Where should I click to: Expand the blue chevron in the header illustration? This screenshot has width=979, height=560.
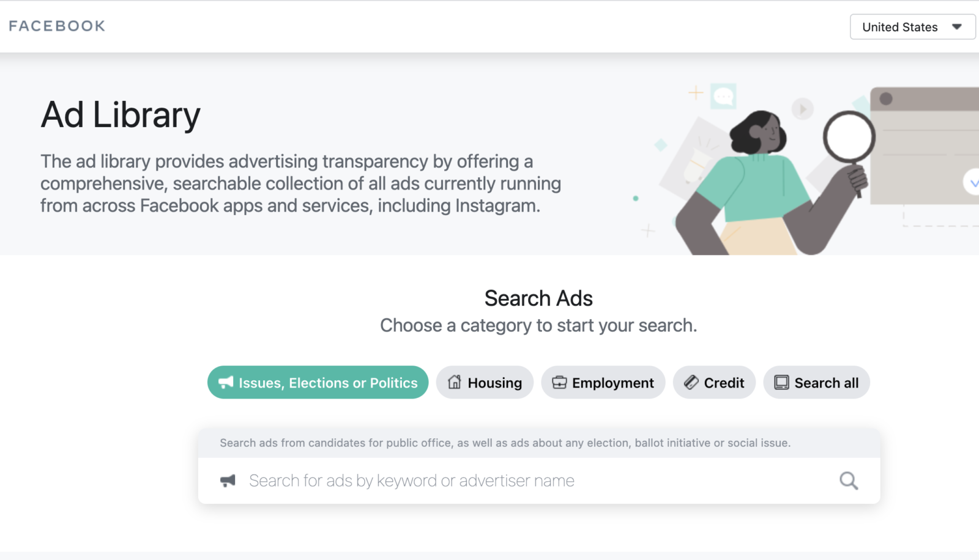[973, 182]
